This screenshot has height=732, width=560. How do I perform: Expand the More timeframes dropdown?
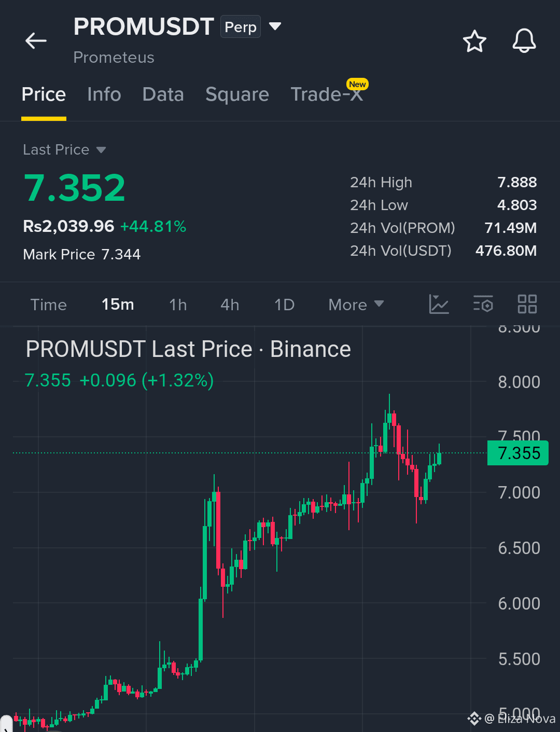click(x=356, y=305)
